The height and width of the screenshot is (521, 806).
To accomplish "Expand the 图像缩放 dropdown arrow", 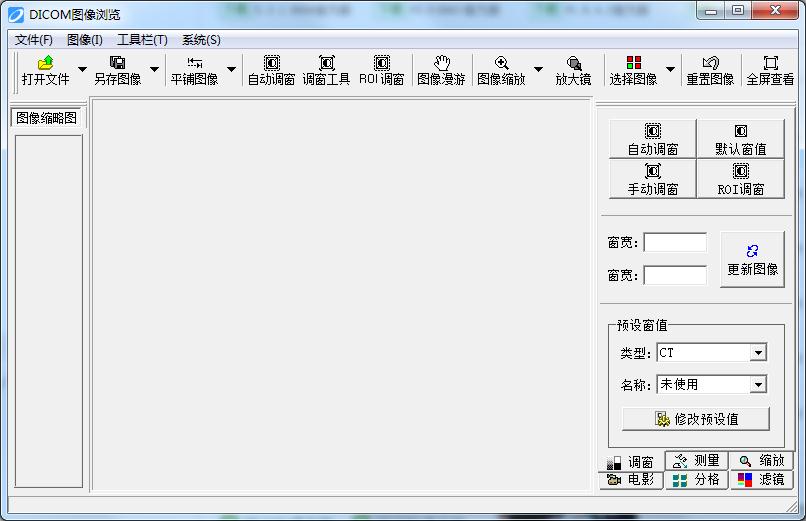I will point(538,69).
